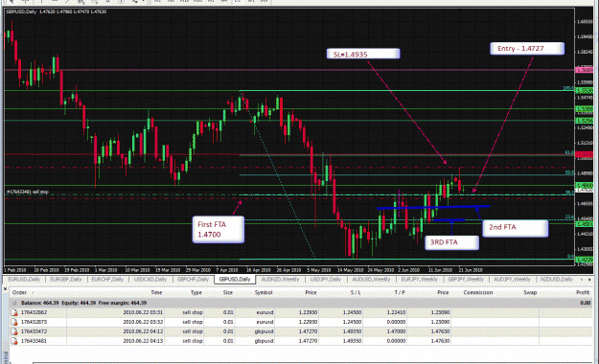Viewport: 599px width, 364px height.
Task: Switch to the EURGBP,Daily chart tab
Action: point(66,280)
